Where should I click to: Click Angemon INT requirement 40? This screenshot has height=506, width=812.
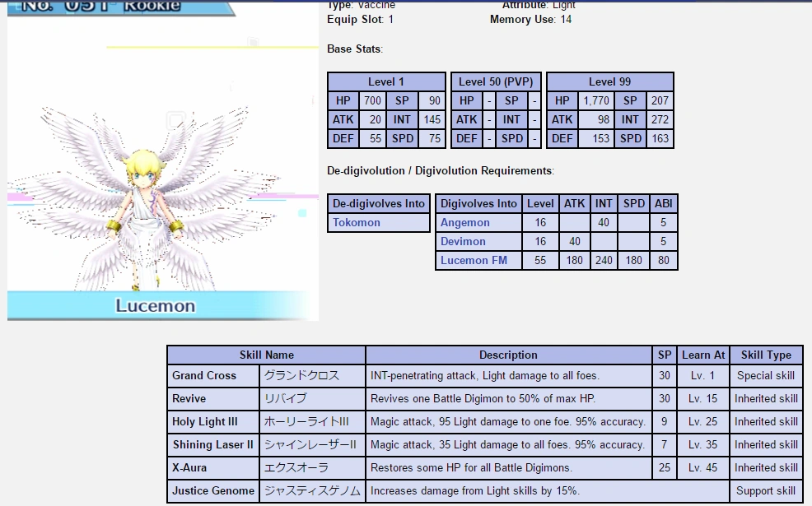click(x=604, y=222)
